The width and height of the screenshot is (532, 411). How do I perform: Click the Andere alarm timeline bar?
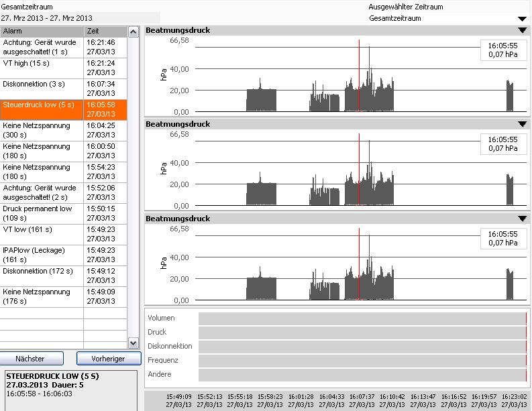(x=362, y=375)
